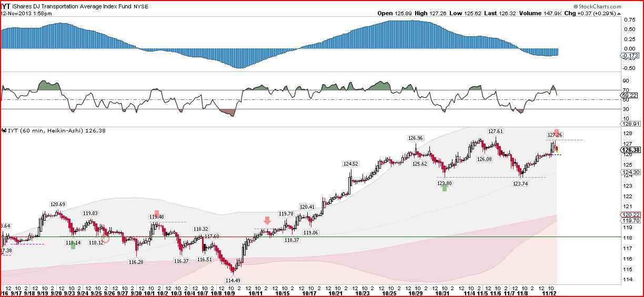Click the 125.62 label on the chart

pos(419,163)
